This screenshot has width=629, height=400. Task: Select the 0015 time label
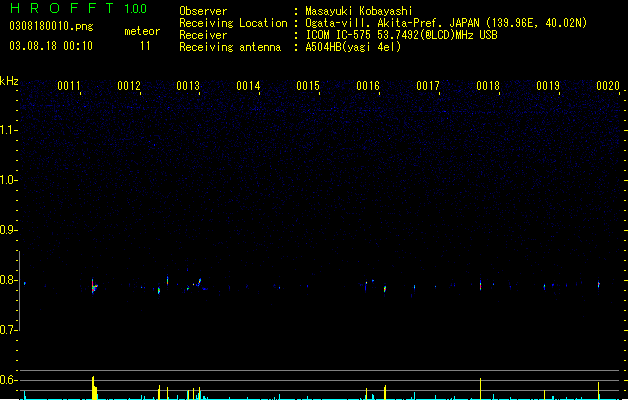coord(308,86)
